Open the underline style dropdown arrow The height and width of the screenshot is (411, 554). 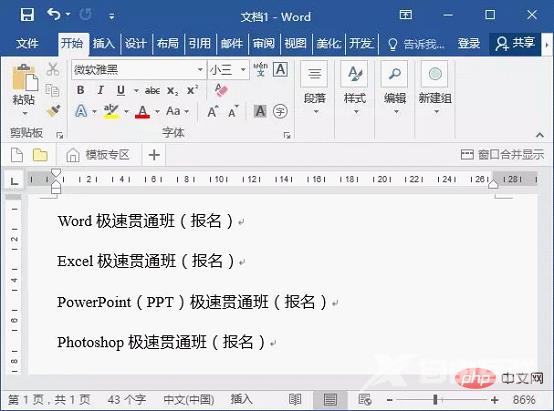136,91
